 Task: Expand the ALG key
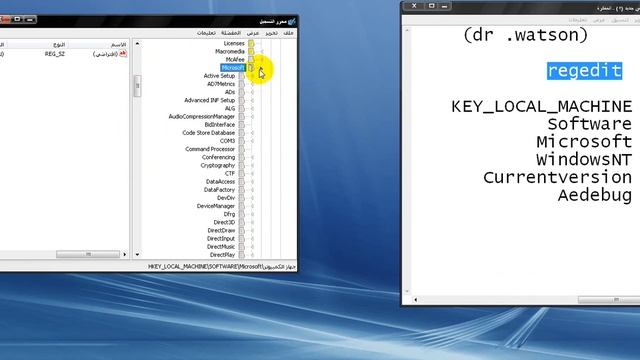point(252,109)
